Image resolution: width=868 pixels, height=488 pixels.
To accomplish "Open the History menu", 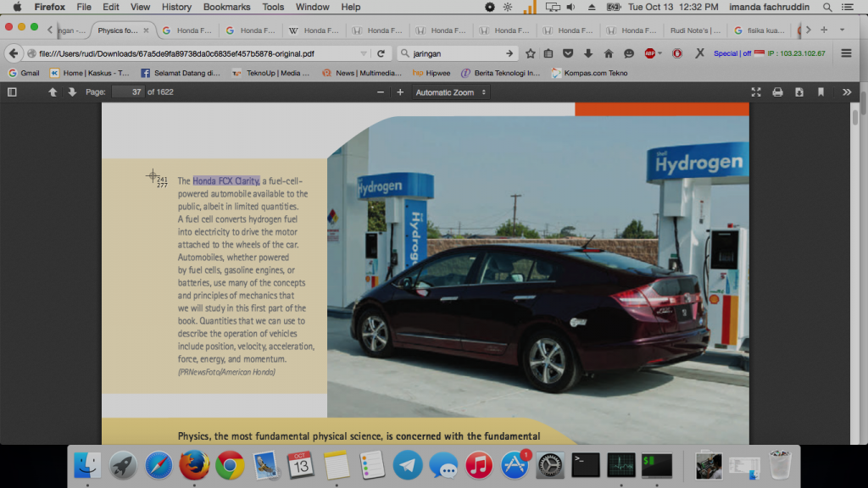I will (x=176, y=7).
